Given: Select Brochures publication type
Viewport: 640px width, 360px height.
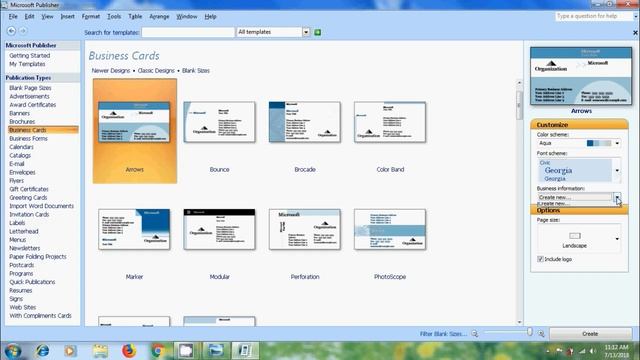Looking at the screenshot, I should tap(22, 122).
